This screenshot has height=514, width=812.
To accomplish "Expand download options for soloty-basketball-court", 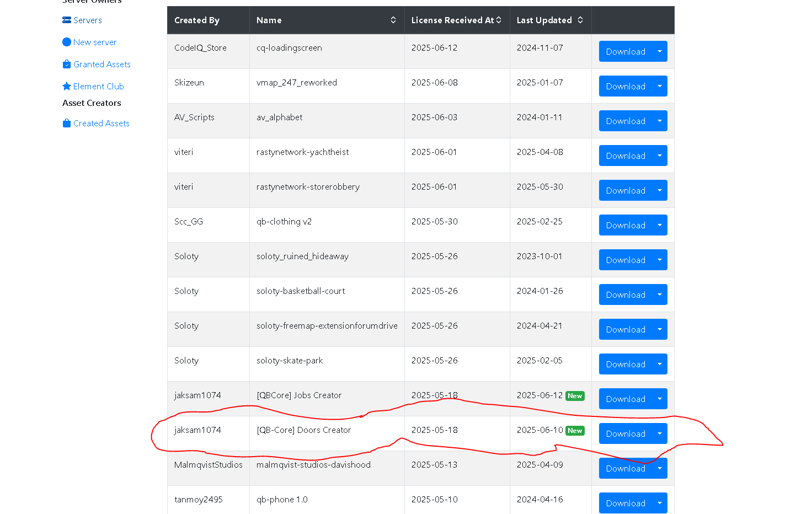I will pos(660,295).
